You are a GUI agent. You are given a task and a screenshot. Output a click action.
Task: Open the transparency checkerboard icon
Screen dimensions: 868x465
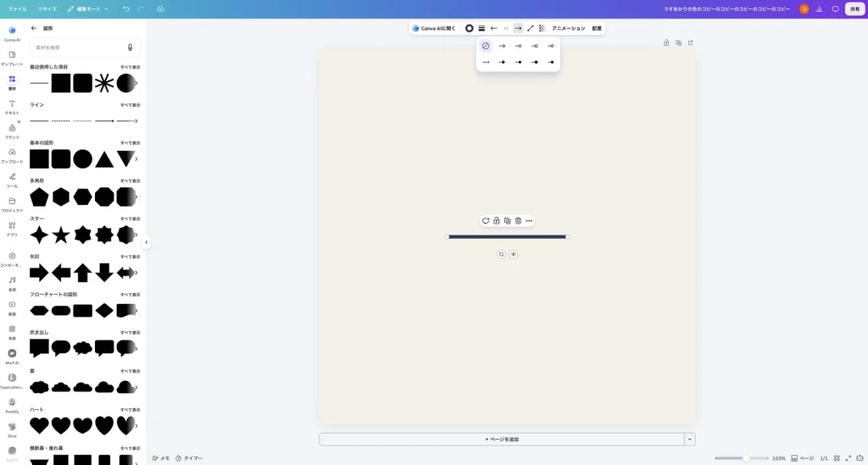[x=542, y=28]
